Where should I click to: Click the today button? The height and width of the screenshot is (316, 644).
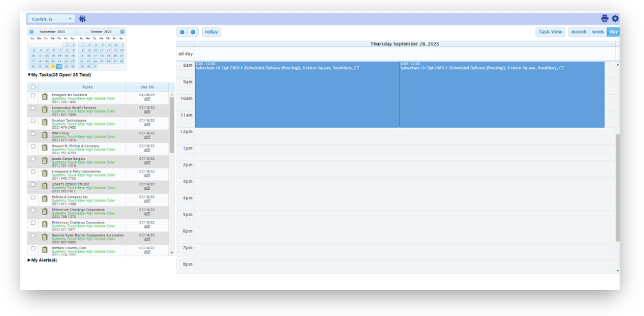211,32
